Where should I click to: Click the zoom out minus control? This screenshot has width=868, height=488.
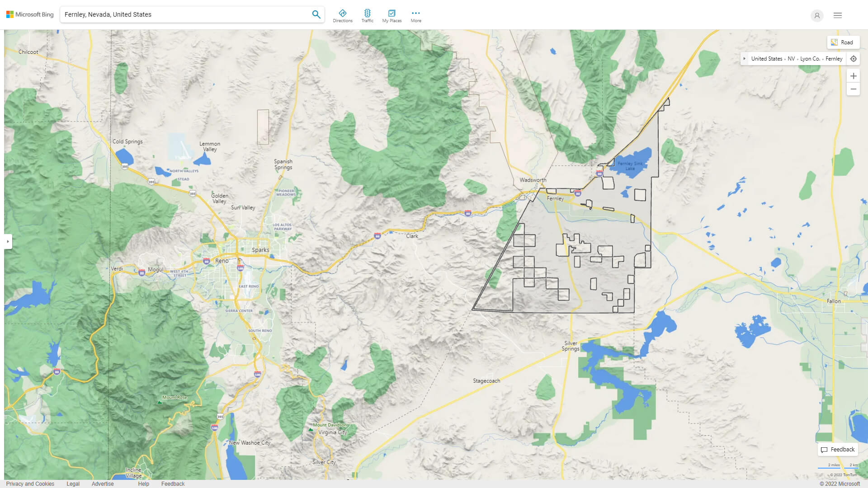pyautogui.click(x=854, y=89)
